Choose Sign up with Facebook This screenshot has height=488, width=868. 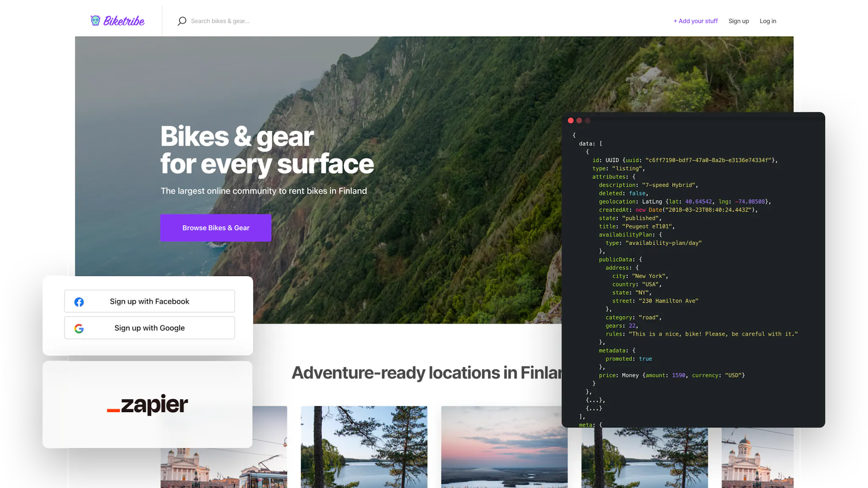[150, 301]
